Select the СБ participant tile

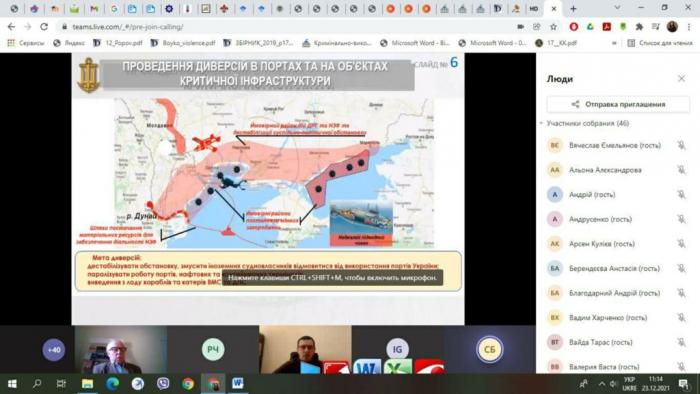[x=490, y=349]
